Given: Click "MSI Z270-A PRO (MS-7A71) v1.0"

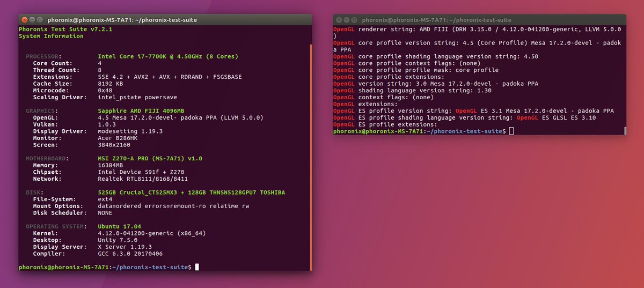Looking at the screenshot, I should click(150, 159).
